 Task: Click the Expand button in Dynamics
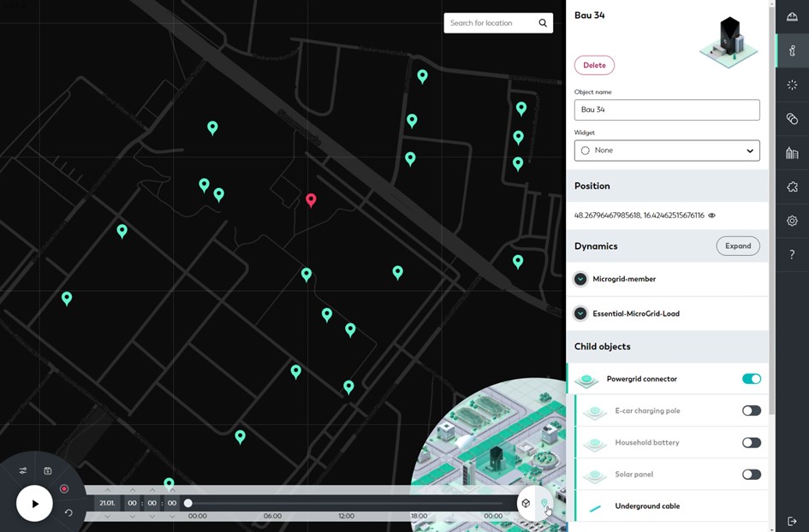pos(738,245)
